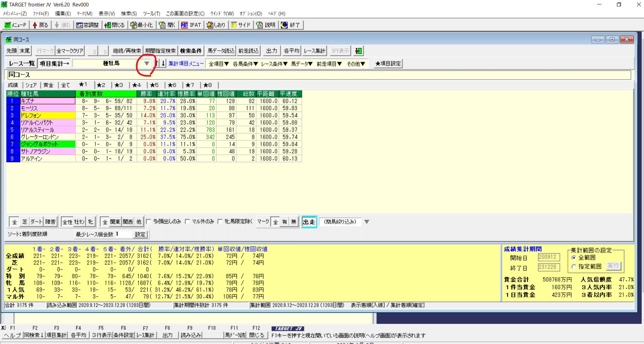Click the 全マーククリア button

click(x=70, y=51)
